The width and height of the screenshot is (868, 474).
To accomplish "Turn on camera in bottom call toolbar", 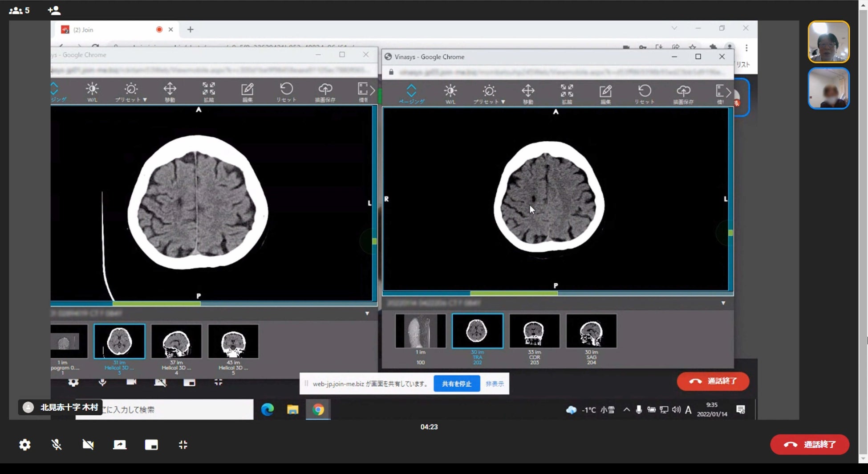I will click(88, 445).
